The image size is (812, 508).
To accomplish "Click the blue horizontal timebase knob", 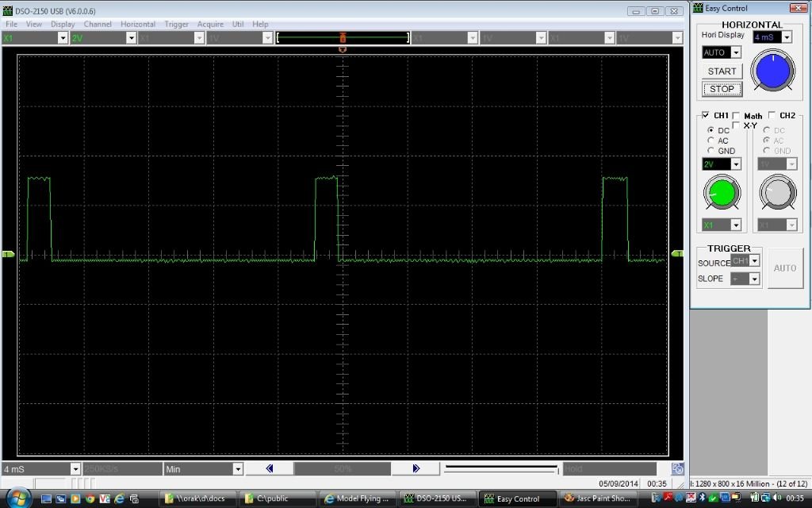I will click(x=772, y=70).
